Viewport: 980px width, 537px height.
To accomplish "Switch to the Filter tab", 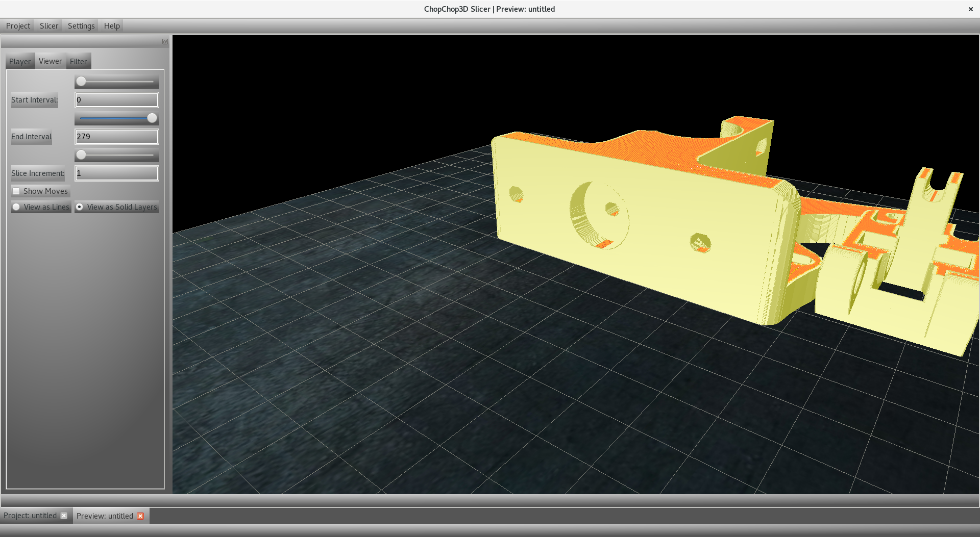I will [x=79, y=61].
